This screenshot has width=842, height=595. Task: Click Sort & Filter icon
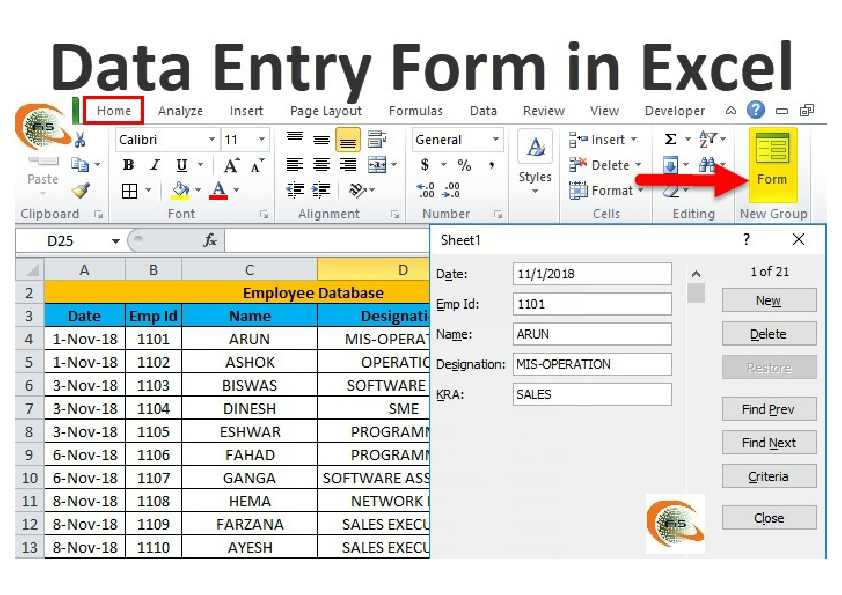(708, 139)
